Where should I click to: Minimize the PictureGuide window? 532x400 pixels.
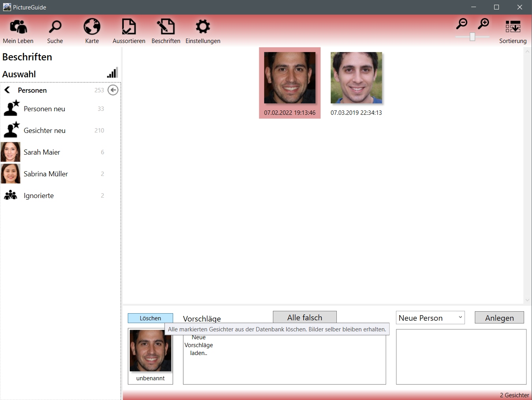point(474,7)
